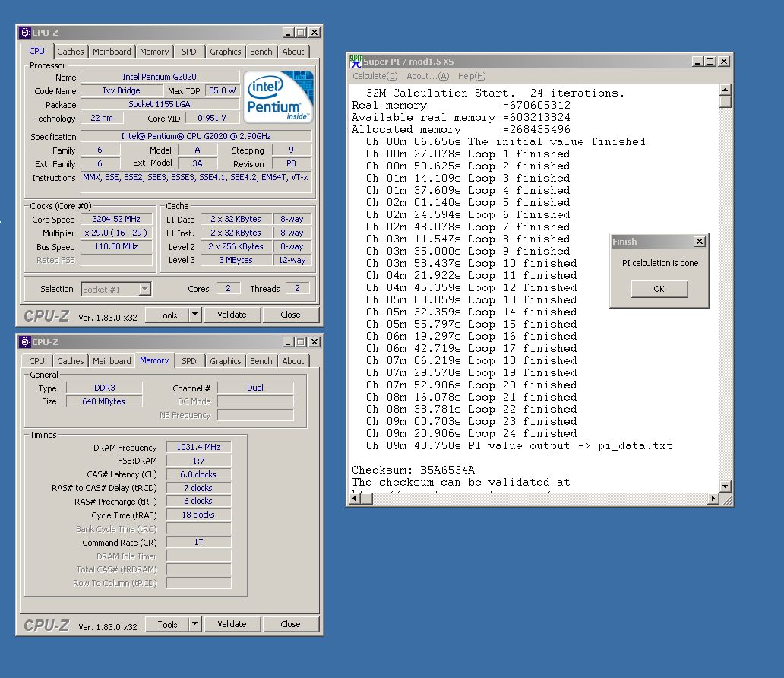Open the Help menu in Super PI
The image size is (784, 678).
[472, 76]
